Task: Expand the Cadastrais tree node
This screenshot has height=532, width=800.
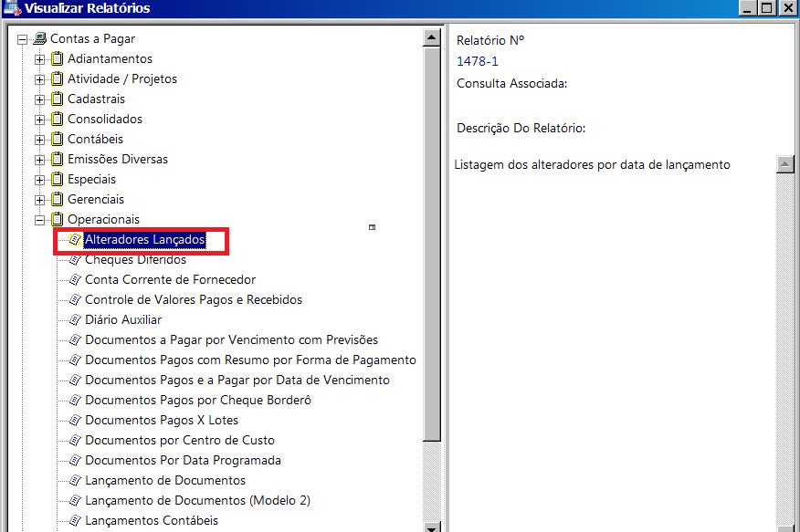Action: point(40,99)
